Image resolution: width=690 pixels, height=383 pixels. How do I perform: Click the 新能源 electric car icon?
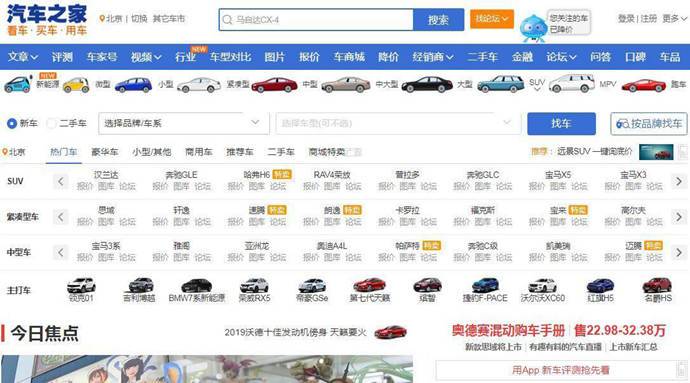click(x=18, y=84)
